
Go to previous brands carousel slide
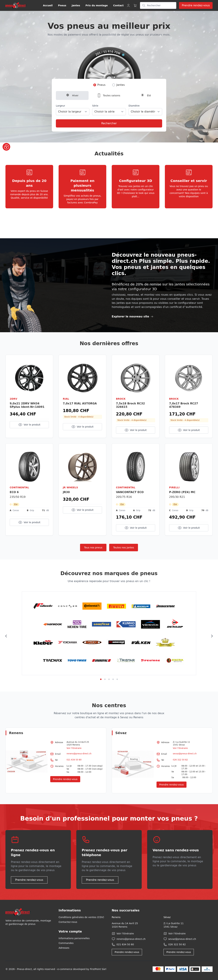[x=6, y=636]
